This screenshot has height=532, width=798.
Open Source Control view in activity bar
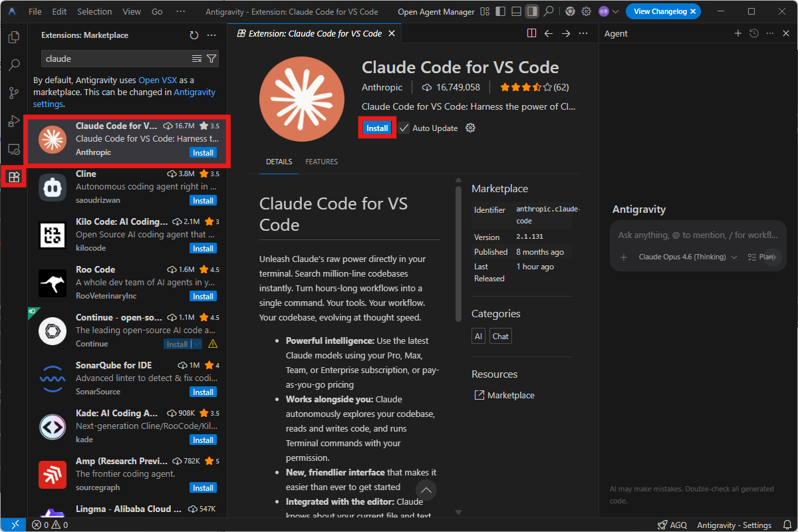coord(14,93)
